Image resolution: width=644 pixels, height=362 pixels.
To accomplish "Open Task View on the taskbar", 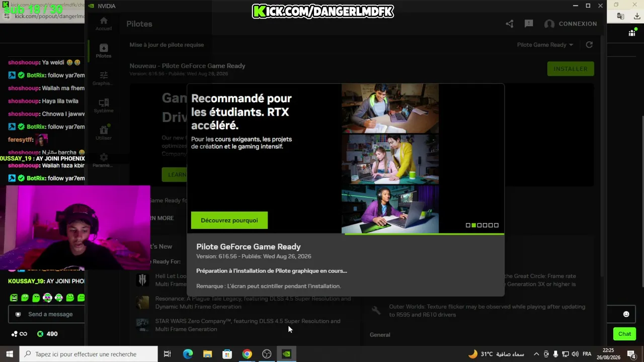I will [168, 354].
